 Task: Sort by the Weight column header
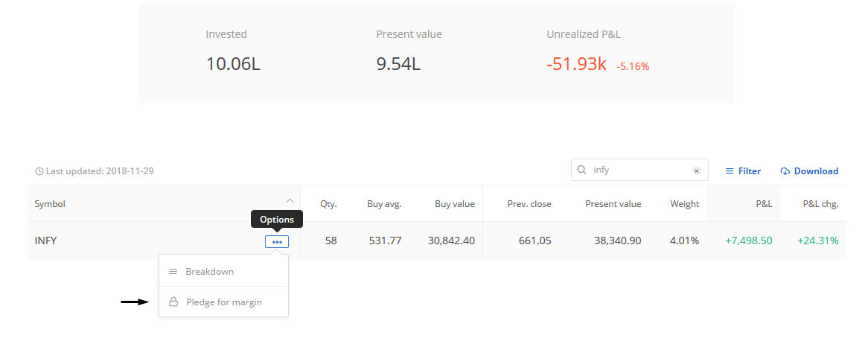tap(684, 204)
